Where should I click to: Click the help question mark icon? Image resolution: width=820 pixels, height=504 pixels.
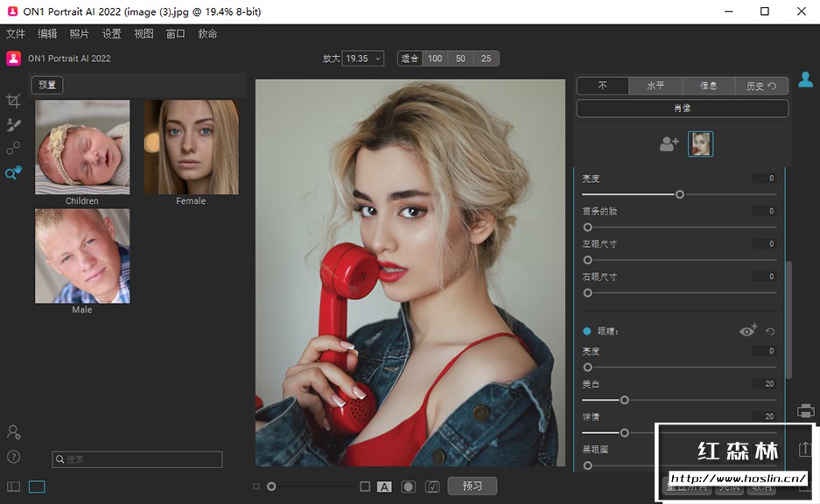pos(13,456)
